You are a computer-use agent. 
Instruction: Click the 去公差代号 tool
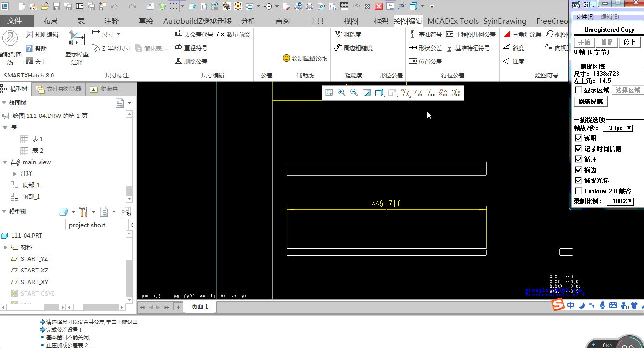tap(194, 35)
